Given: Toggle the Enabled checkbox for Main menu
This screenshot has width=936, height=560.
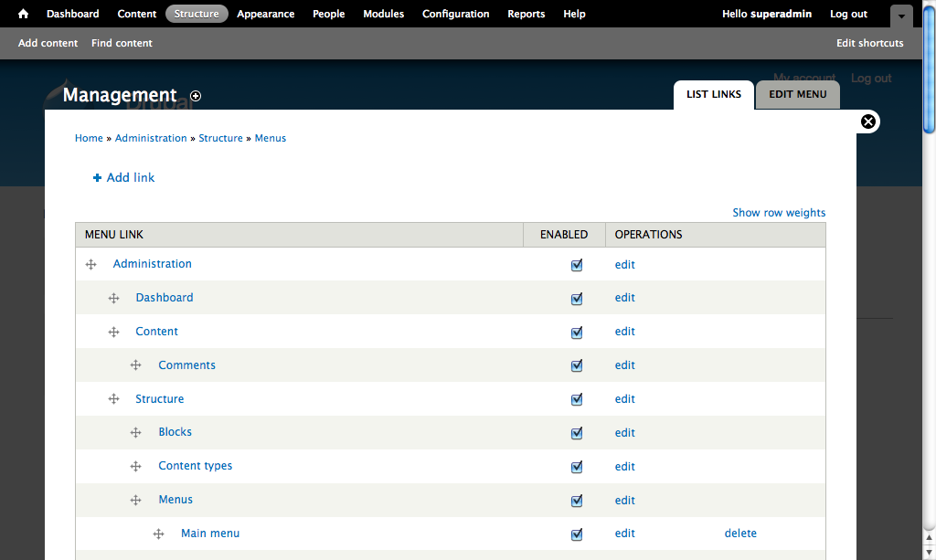Looking at the screenshot, I should [x=577, y=534].
